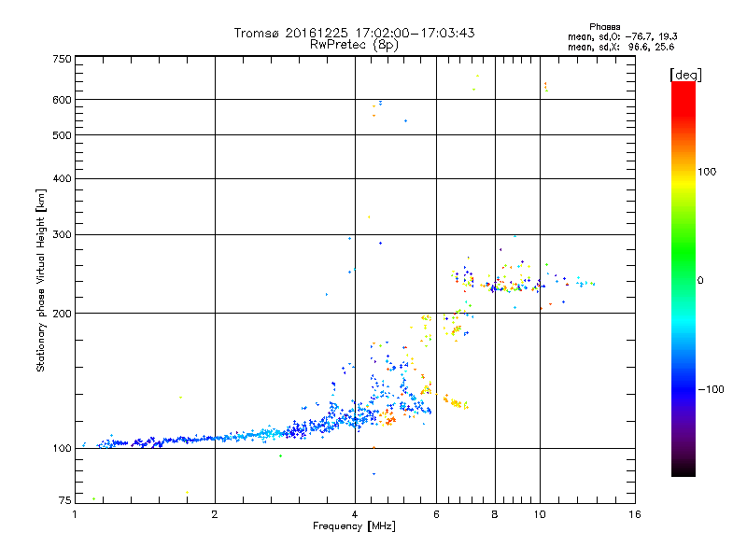Viewport: 747px width, 560px height.
Task: Click the "Phases" heading at top right
Action: click(604, 27)
